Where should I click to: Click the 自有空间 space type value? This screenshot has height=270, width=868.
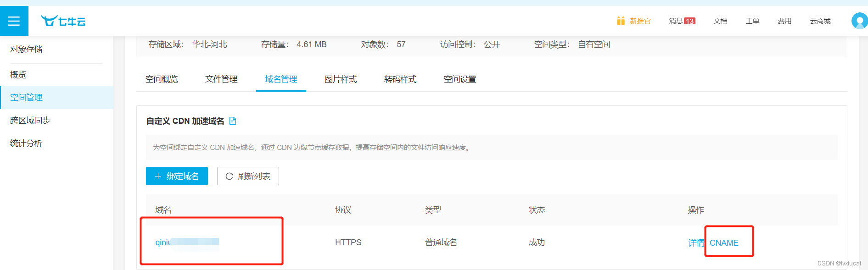(x=594, y=44)
